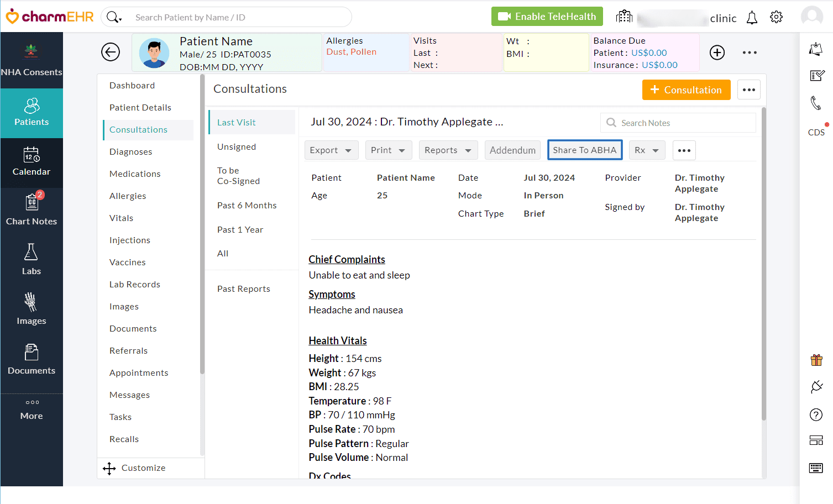833x504 pixels.
Task: Click the phone icon in right panel
Action: click(816, 103)
